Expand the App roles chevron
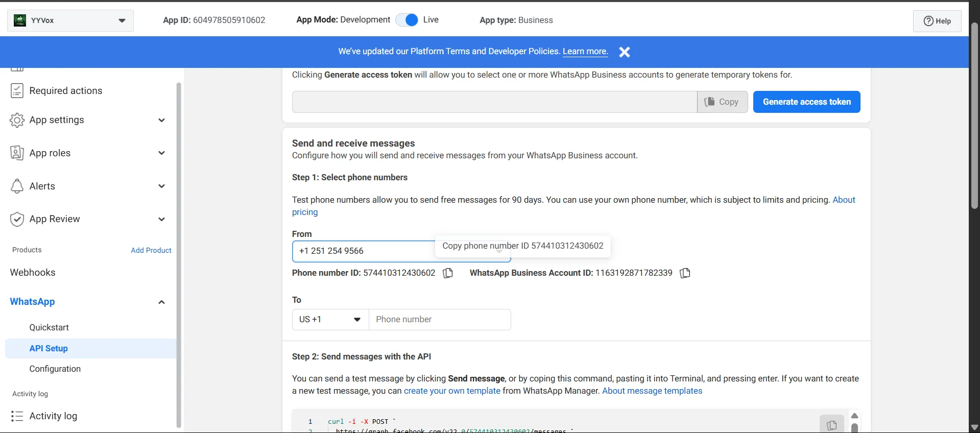 click(x=161, y=153)
